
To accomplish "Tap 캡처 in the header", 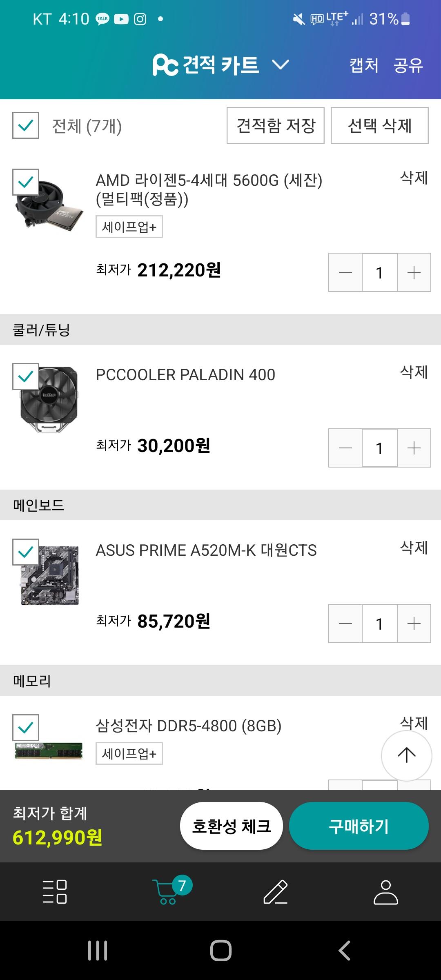I will (364, 65).
